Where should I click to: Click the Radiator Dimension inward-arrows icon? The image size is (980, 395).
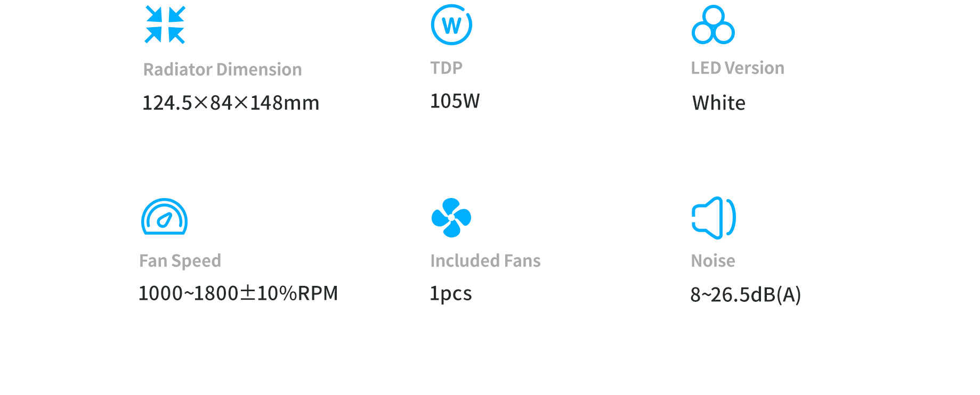click(x=165, y=24)
